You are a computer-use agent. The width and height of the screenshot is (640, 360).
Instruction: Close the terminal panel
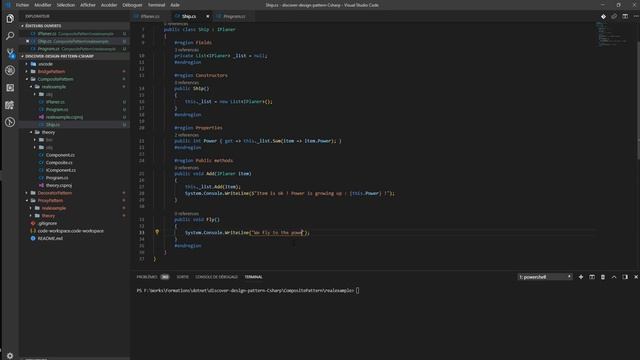[x=636, y=277]
